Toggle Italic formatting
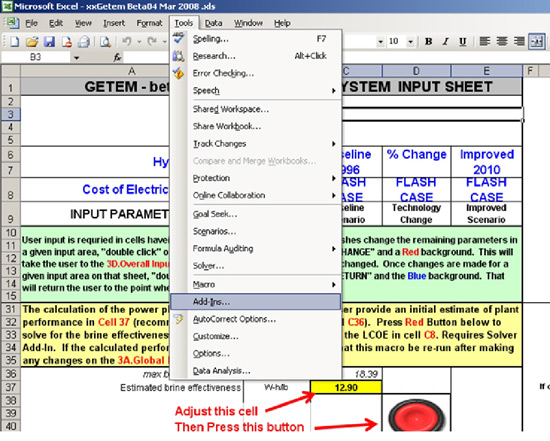 (x=445, y=42)
